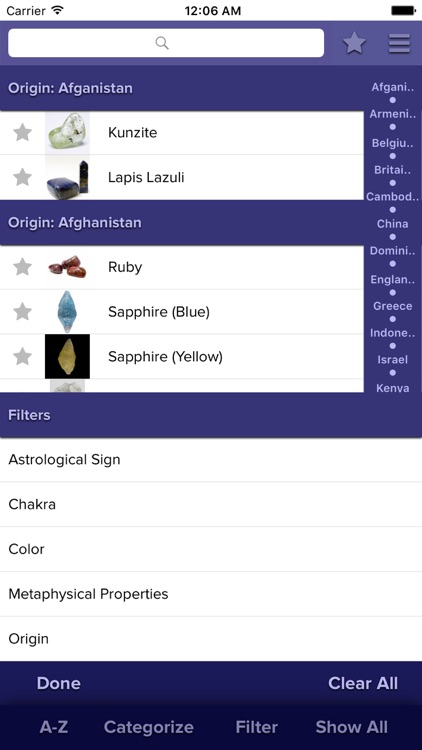This screenshot has height=750, width=422.
Task: Open the Color filter list
Action: [211, 549]
